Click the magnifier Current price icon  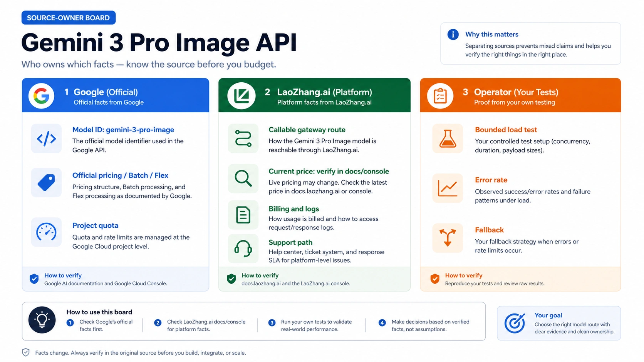click(243, 178)
